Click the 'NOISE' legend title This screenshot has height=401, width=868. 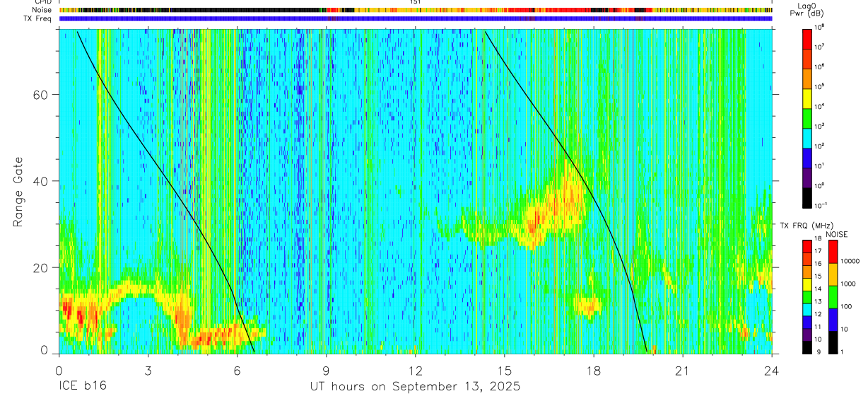click(836, 234)
